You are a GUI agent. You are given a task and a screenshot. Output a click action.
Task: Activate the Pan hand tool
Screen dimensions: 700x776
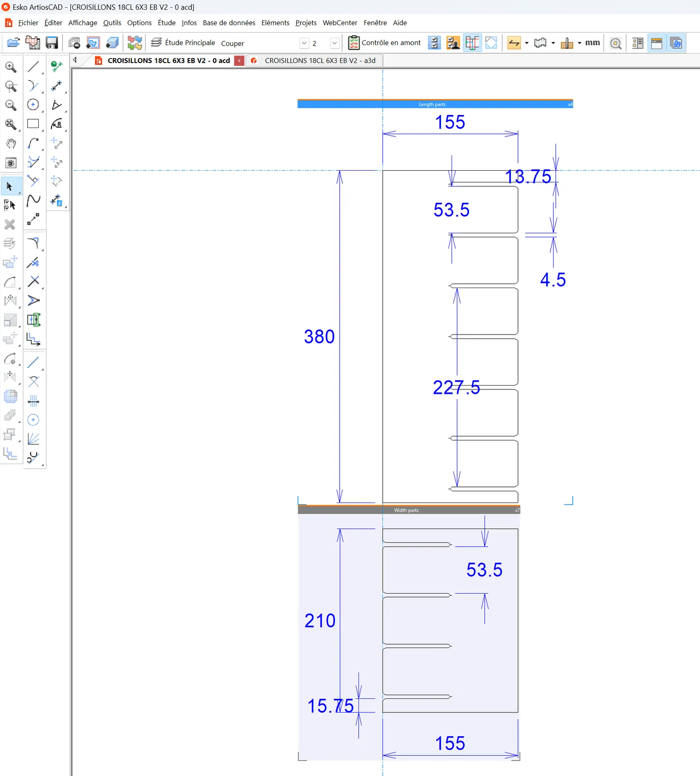(11, 144)
